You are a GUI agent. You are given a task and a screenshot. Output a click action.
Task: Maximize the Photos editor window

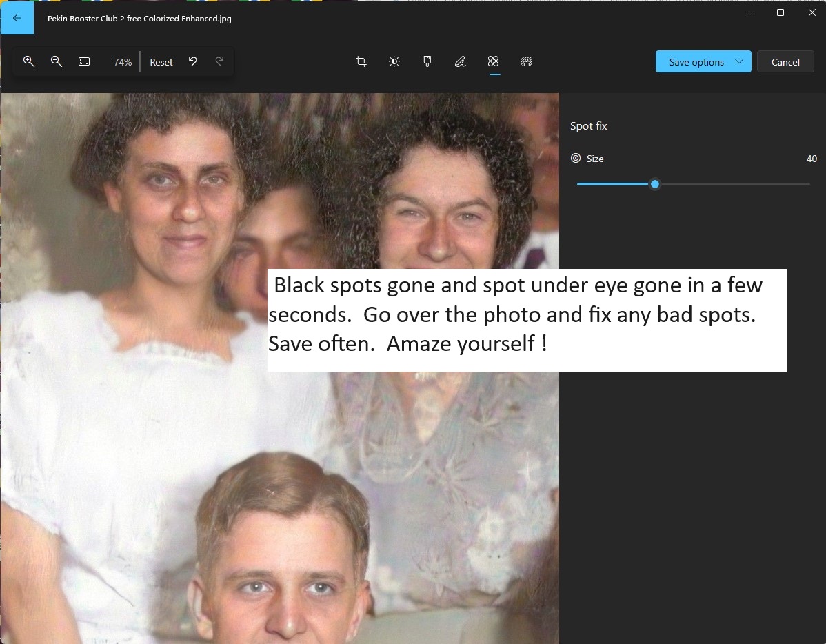tap(780, 12)
